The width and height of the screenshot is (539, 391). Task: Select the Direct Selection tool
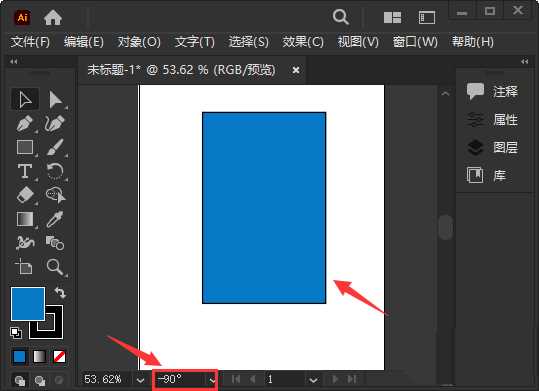(x=55, y=100)
